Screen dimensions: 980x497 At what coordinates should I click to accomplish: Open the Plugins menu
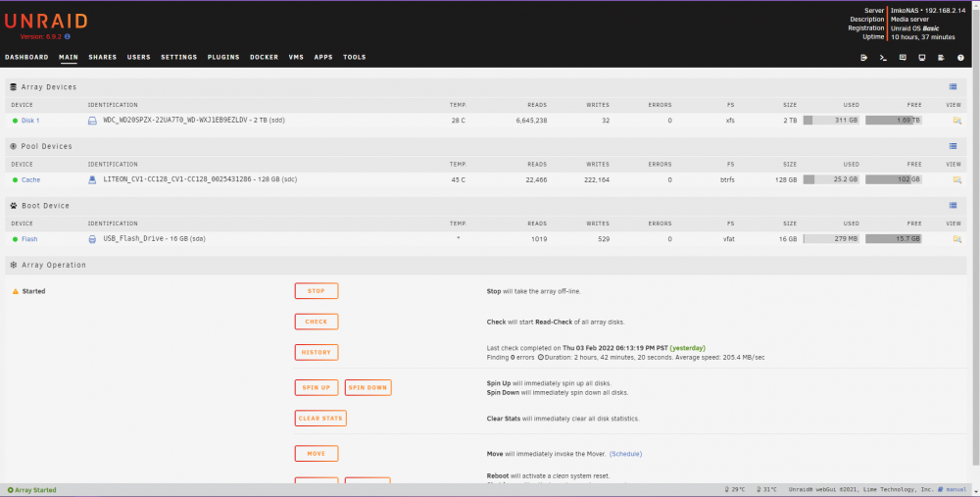223,58
